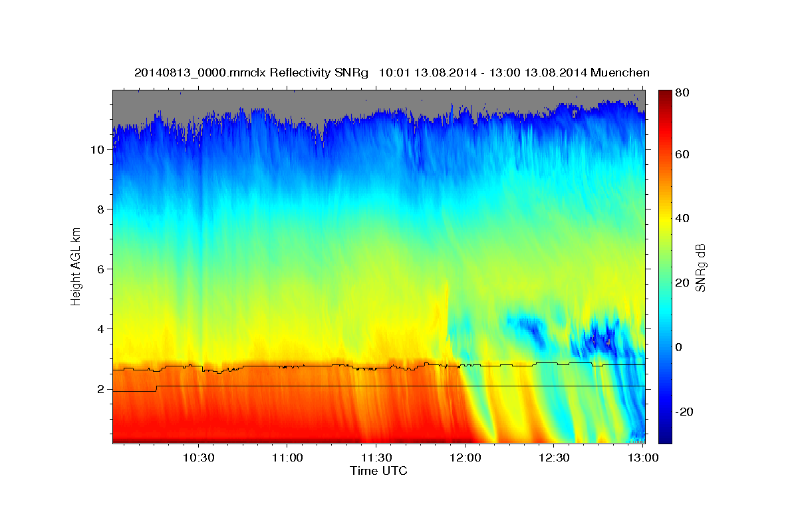Screen dimensions: 798x532
Task: Click the height tick label 6
Action: (x=102, y=269)
